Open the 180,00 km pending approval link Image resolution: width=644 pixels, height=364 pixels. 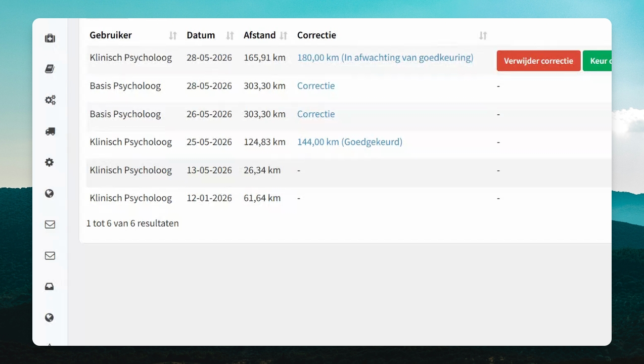pyautogui.click(x=385, y=58)
